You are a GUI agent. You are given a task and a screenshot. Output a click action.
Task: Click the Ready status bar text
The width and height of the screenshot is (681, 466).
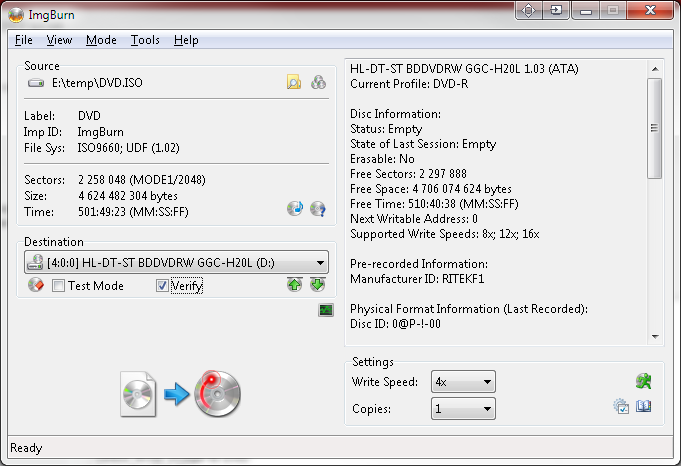(26, 448)
